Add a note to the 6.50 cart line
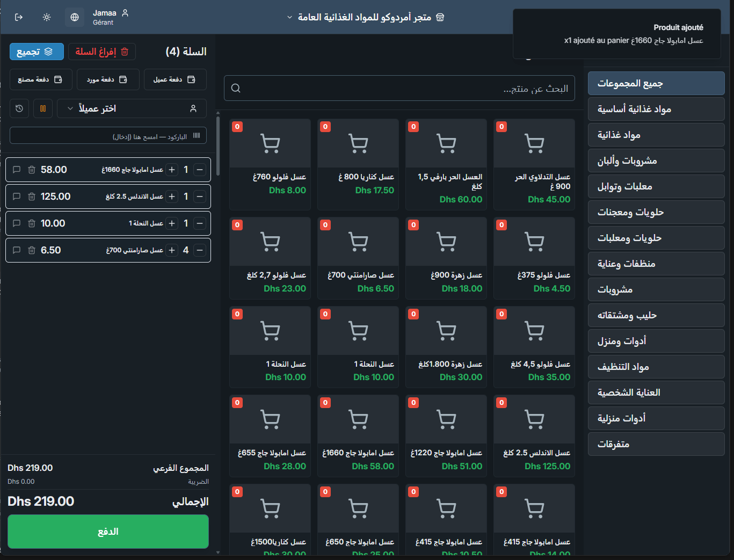This screenshot has height=560, width=734. 17,250
